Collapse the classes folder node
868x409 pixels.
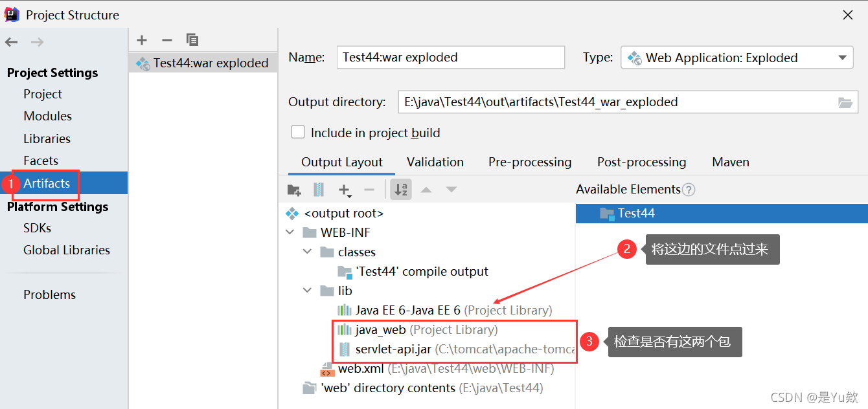[308, 252]
